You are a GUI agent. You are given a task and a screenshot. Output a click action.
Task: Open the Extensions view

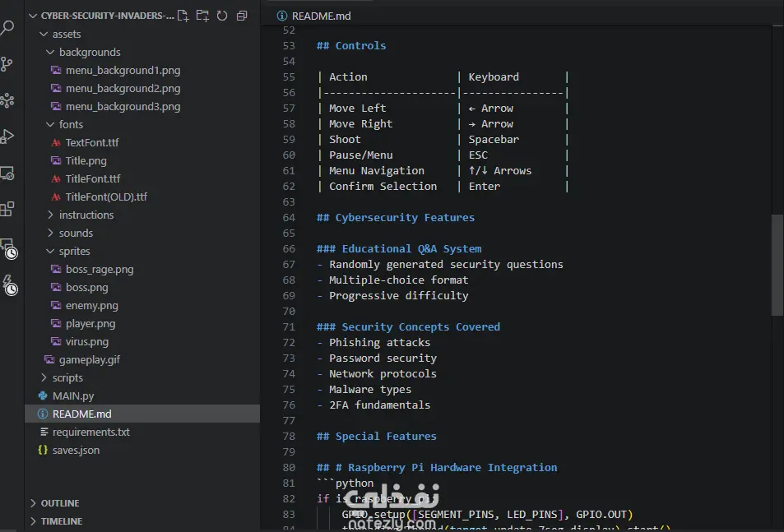coord(7,209)
